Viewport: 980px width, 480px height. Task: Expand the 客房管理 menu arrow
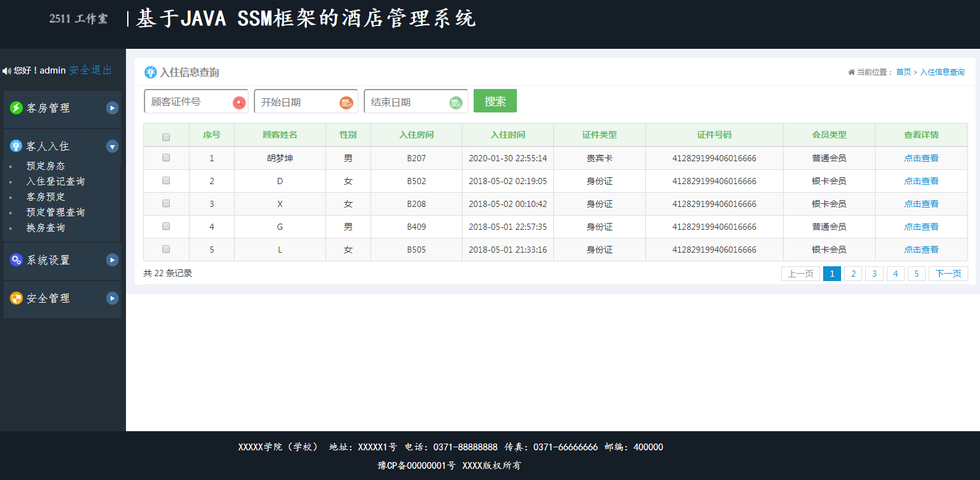(112, 108)
